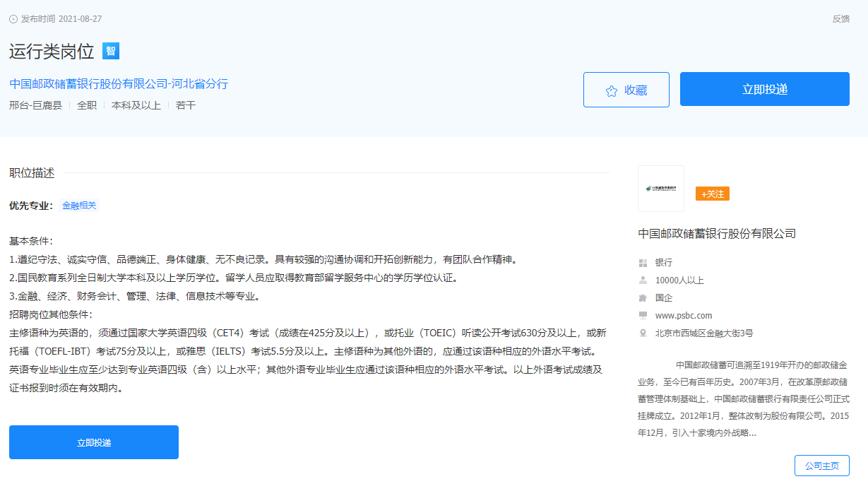Open 中国邮政储蓄银行股份有限公司-河北省分行 company link
Viewport: 868px width, 491px height.
(119, 83)
